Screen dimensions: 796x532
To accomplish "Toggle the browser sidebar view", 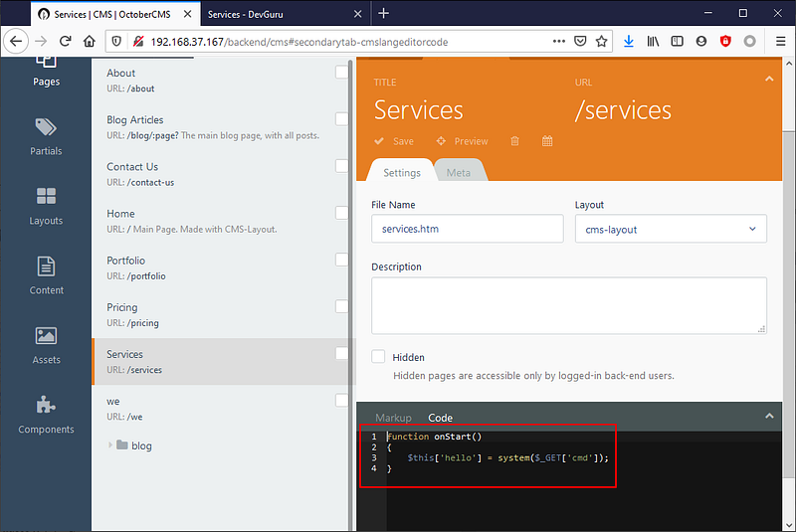I will pyautogui.click(x=678, y=41).
